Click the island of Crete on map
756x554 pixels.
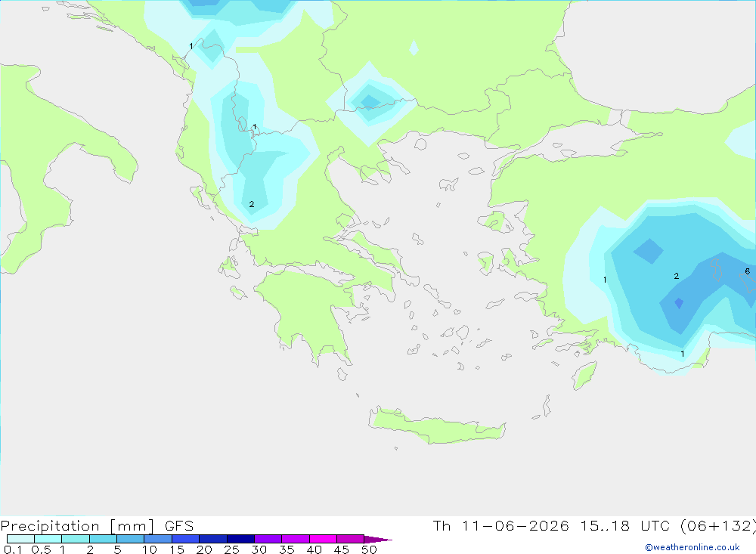[x=436, y=427]
